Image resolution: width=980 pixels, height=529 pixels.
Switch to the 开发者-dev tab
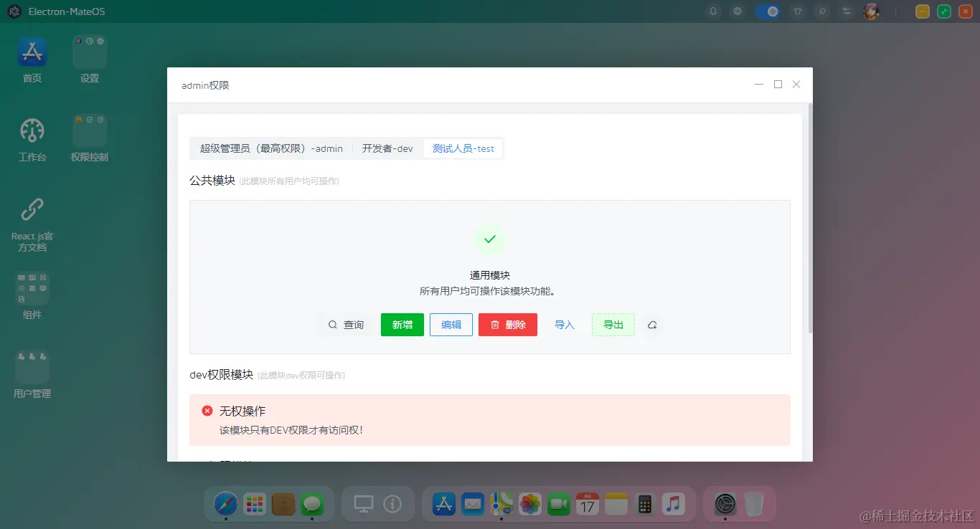[387, 148]
